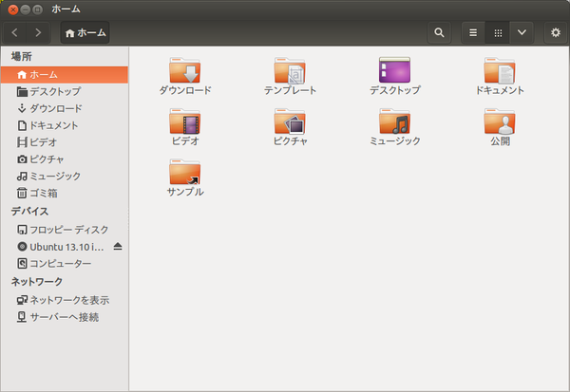Open ミュージック in the sidebar

coord(65,177)
